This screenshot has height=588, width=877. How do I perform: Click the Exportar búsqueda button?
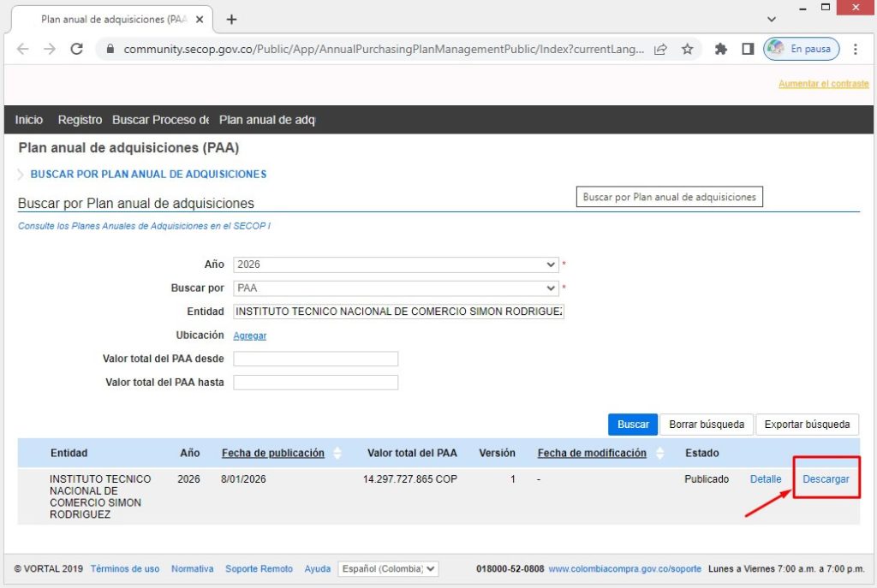coord(807,425)
